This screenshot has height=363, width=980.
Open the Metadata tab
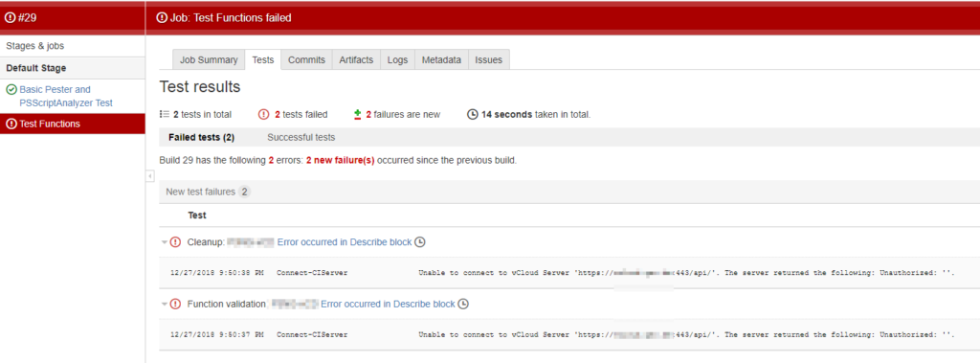(441, 60)
